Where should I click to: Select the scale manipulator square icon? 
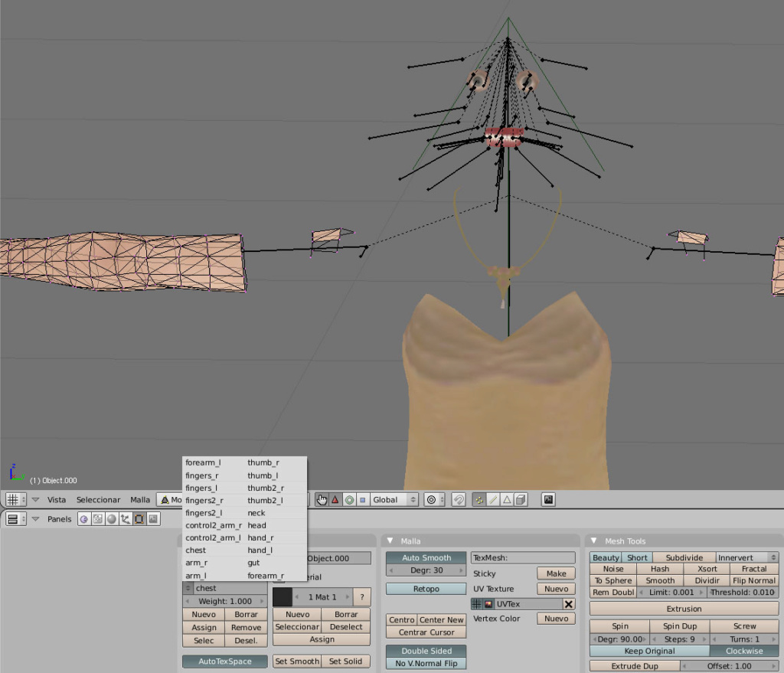[362, 499]
